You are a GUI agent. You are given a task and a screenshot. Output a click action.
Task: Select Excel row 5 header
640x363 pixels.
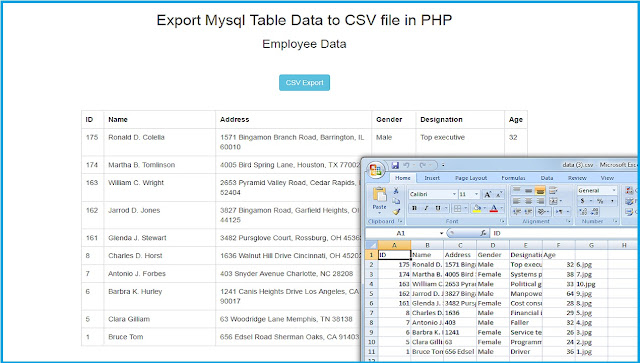(x=371, y=294)
